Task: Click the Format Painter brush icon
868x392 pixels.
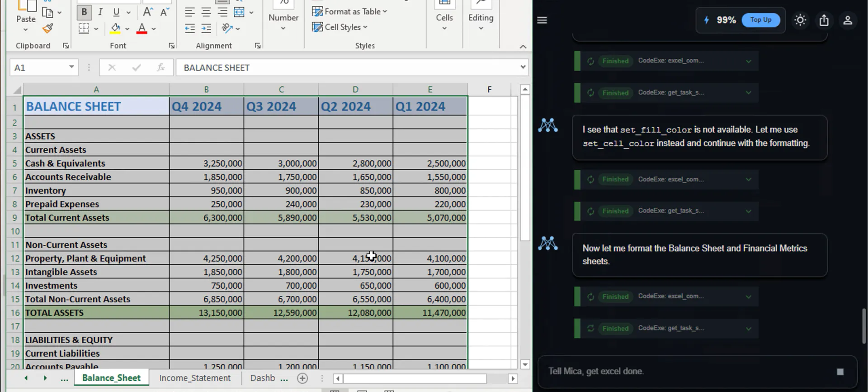Action: tap(47, 29)
